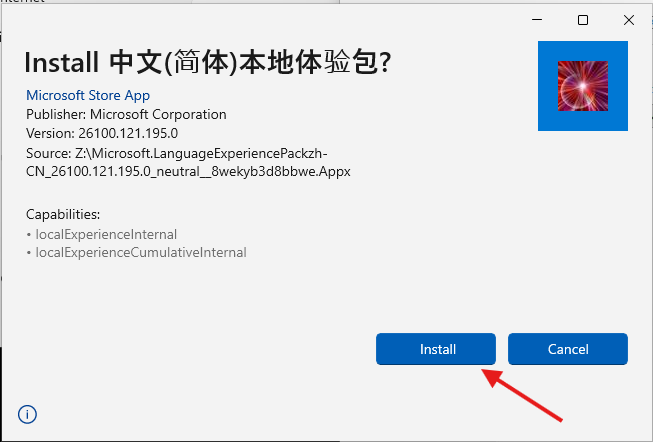Click the Source file path text
The image size is (653, 442).
pyautogui.click(x=188, y=162)
